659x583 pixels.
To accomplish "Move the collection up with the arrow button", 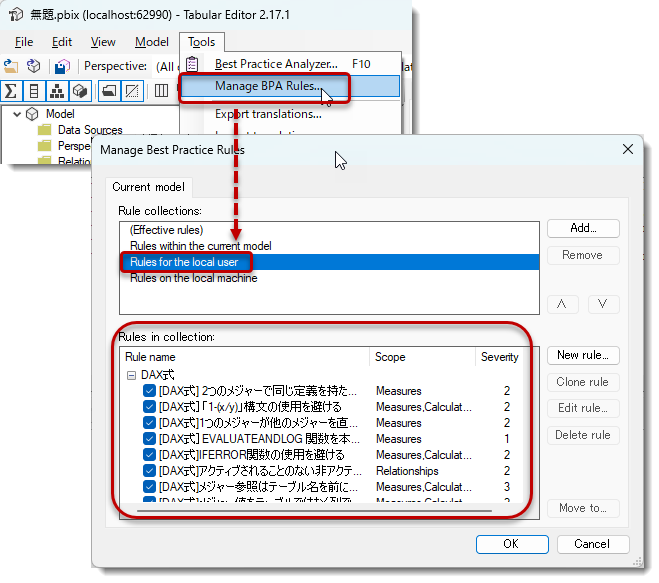I will click(562, 304).
